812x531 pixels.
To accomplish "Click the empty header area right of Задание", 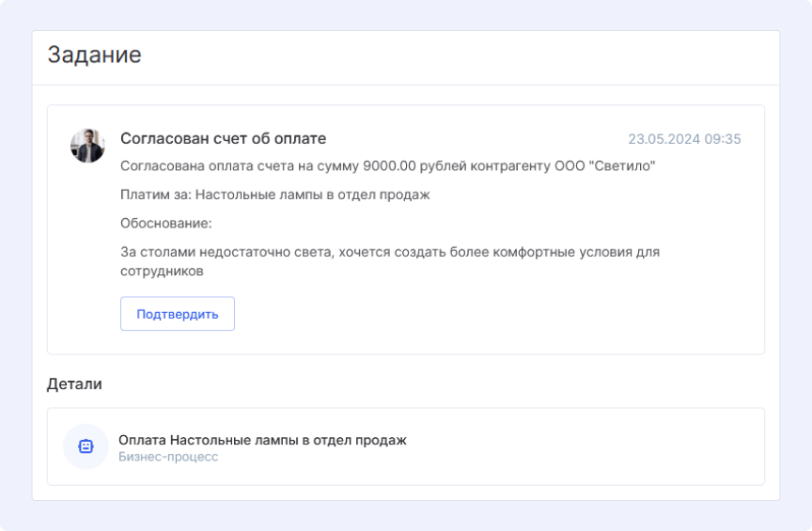I will (x=470, y=55).
